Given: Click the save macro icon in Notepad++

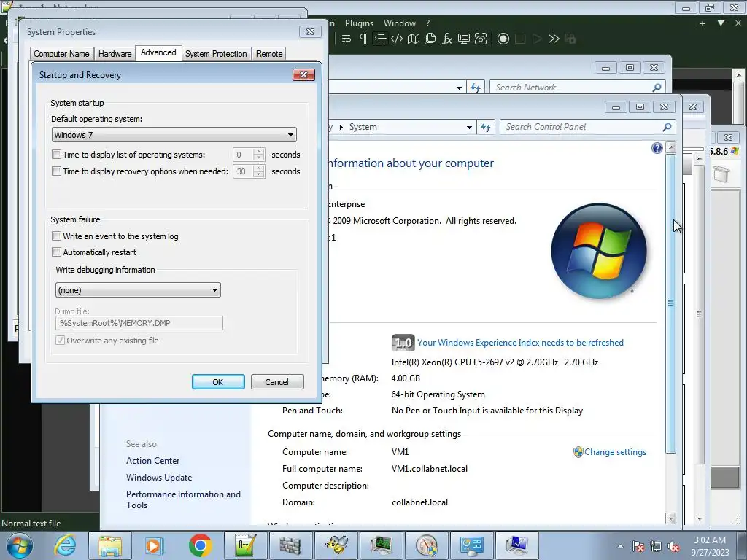Looking at the screenshot, I should (570, 39).
